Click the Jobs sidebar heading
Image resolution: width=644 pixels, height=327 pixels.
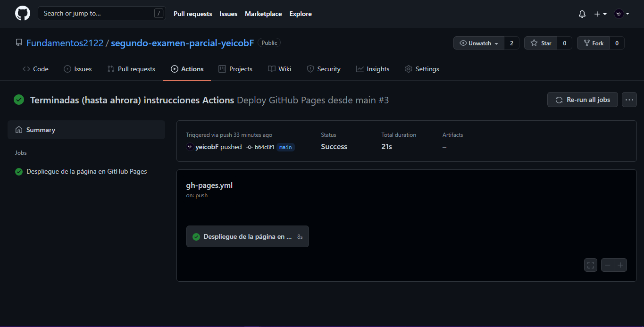click(21, 153)
